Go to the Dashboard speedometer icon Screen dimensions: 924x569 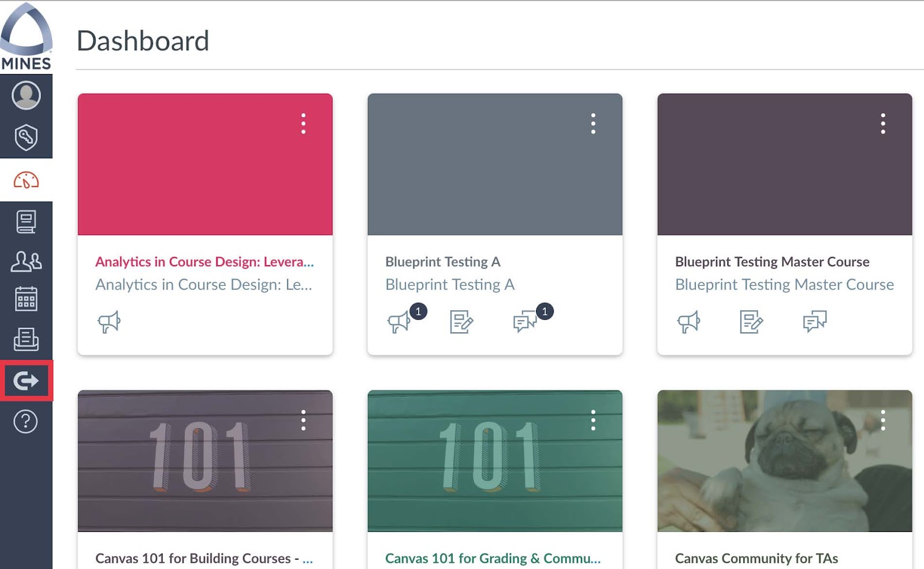point(26,180)
